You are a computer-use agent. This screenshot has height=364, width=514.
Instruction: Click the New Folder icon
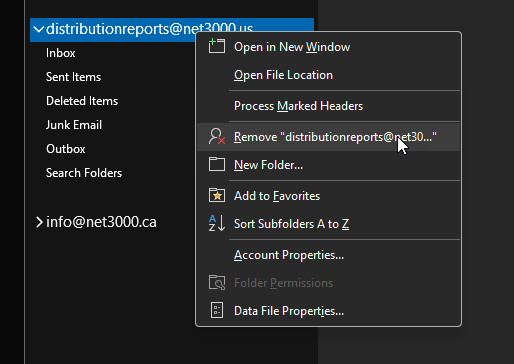[x=217, y=164]
